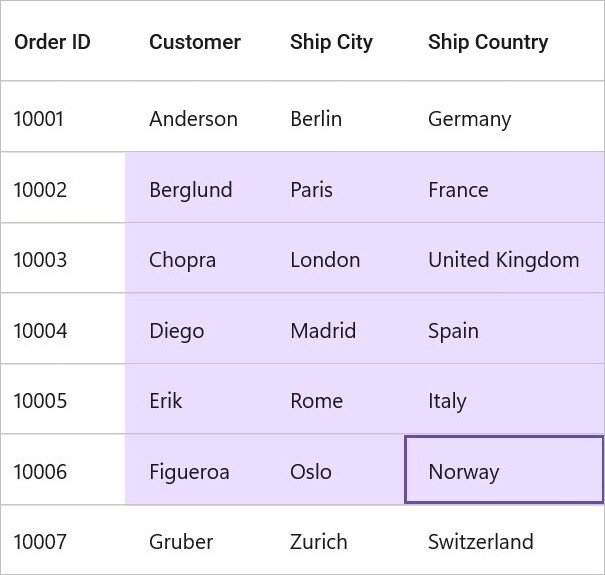Click the Customer column header
Viewport: 605px width, 575px height.
pos(196,41)
